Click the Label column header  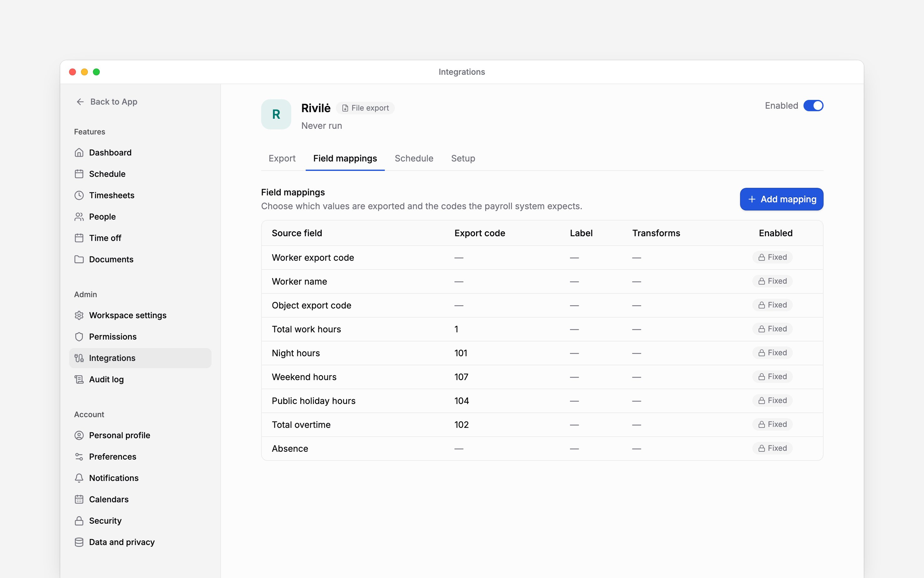pos(581,233)
